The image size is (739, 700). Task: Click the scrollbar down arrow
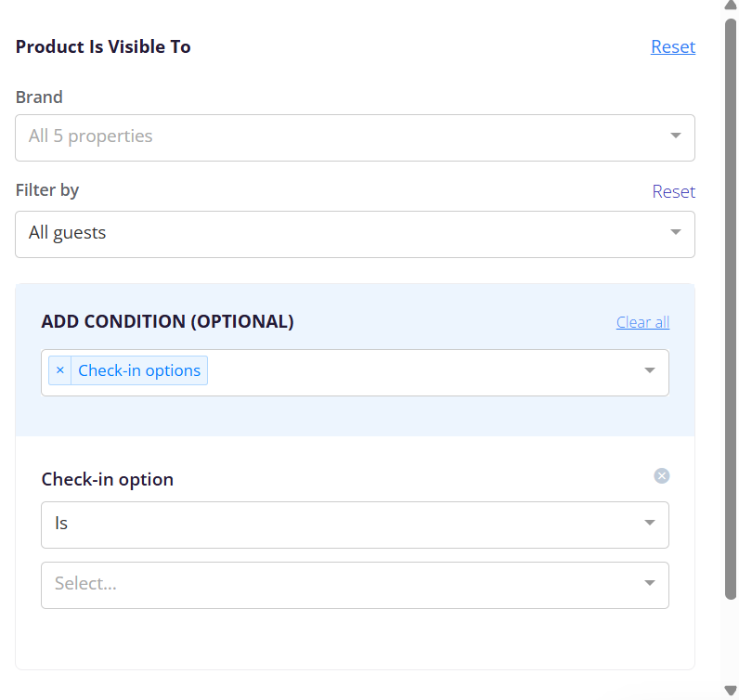coord(731,691)
